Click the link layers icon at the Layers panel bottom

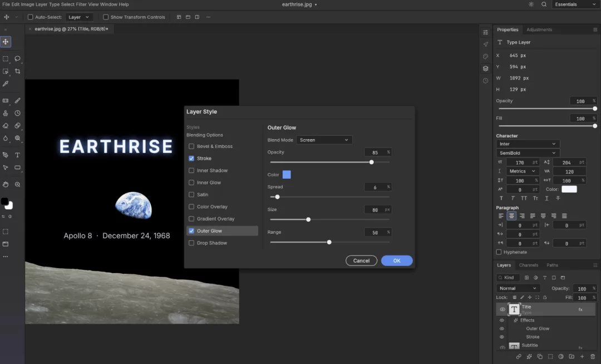[519, 356]
